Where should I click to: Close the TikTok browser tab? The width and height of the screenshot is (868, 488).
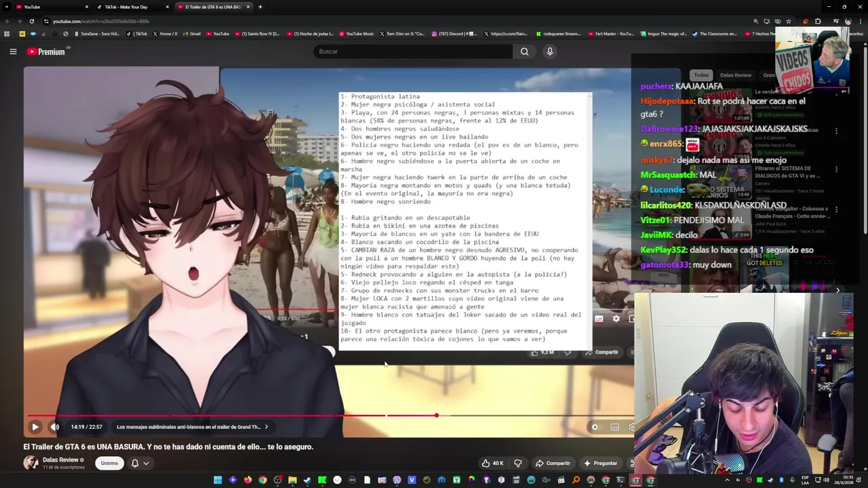coord(167,7)
